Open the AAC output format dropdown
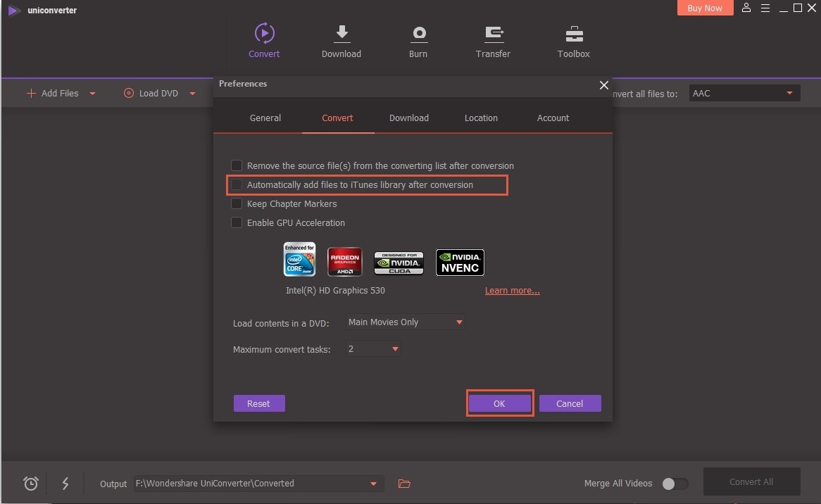The image size is (821, 504). coord(744,93)
